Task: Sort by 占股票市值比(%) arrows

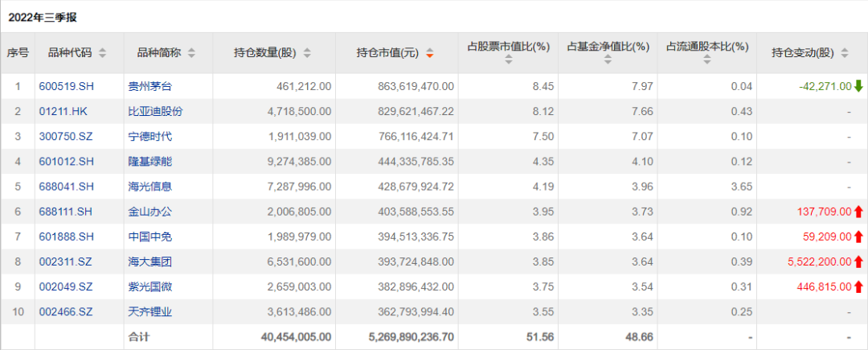Action: (508, 60)
